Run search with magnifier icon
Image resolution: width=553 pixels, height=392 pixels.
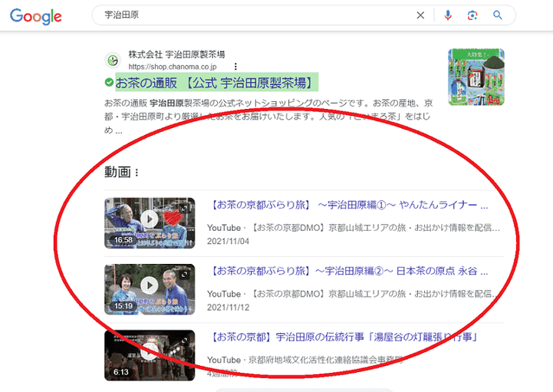498,15
